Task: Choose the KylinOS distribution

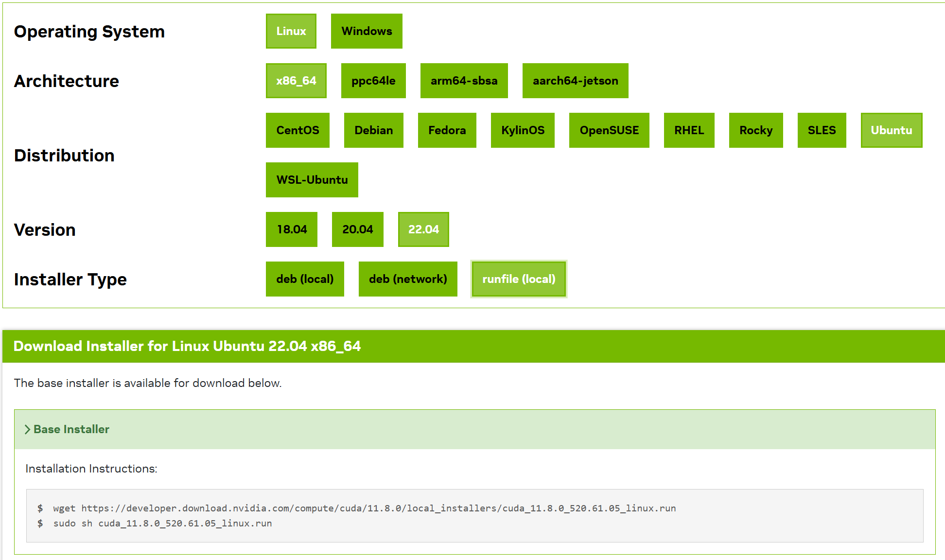Action: click(523, 130)
